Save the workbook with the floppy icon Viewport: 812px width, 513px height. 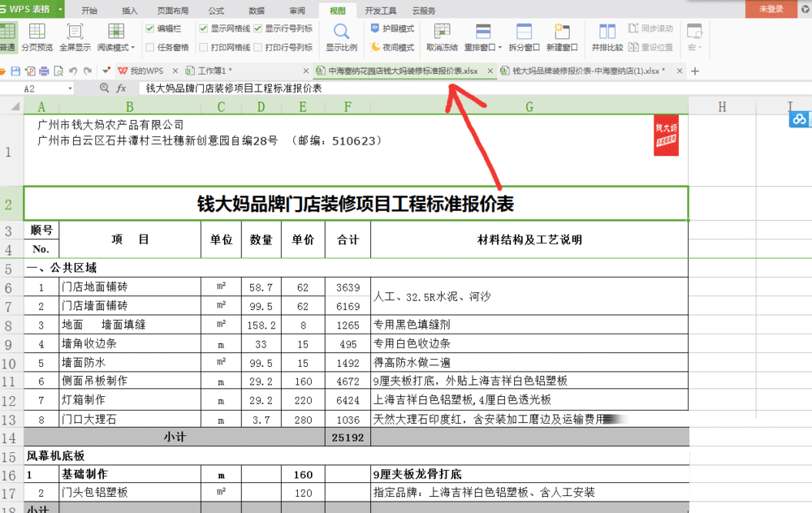click(x=15, y=71)
